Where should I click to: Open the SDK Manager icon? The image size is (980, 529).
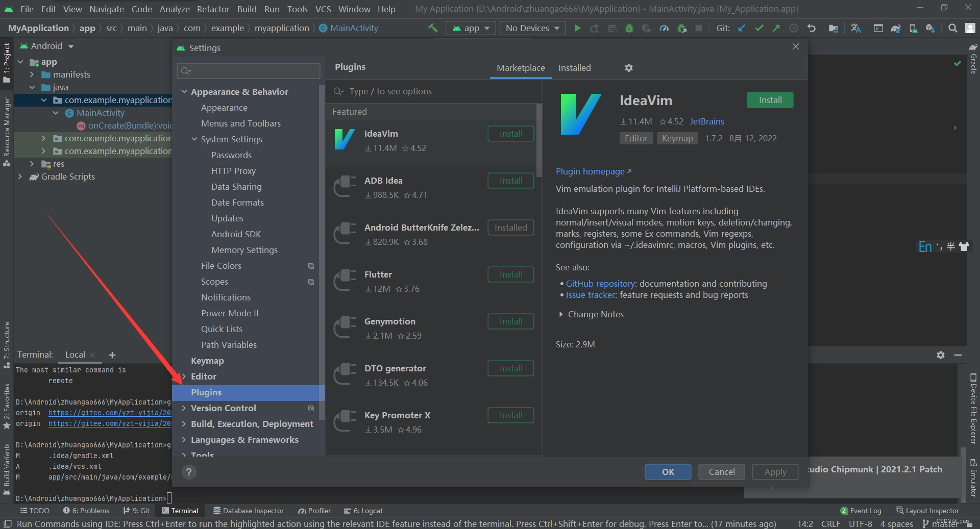coord(930,28)
